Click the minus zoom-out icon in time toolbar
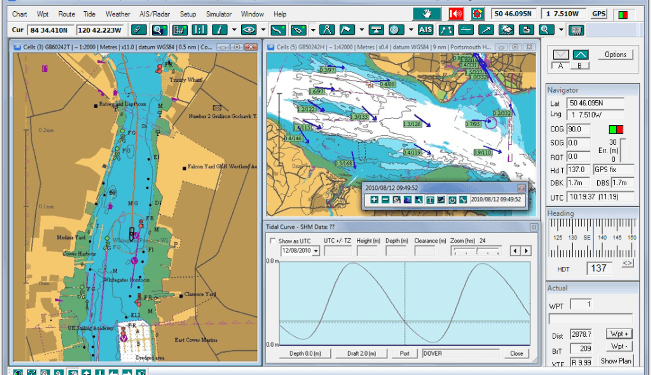This screenshot has width=651, height=375. (x=385, y=200)
